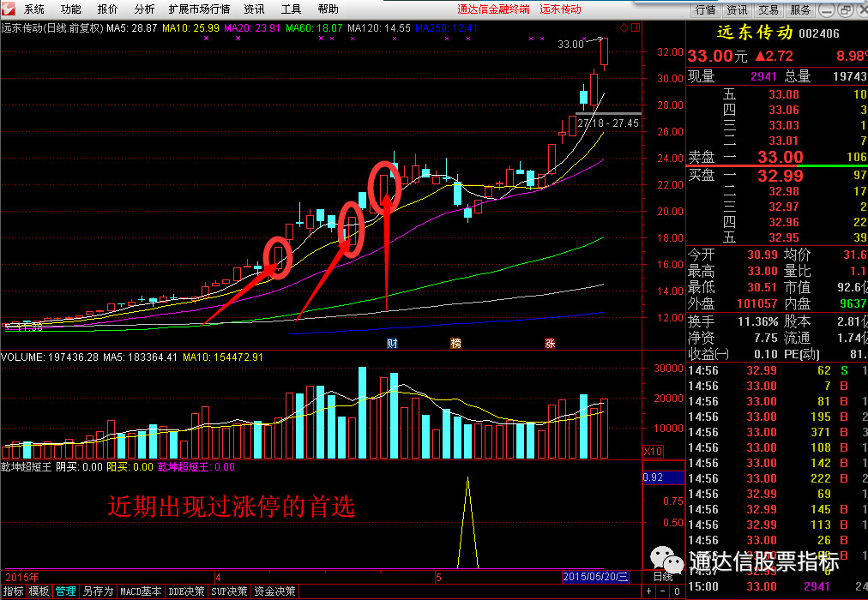The width and height of the screenshot is (868, 600).
Task: Click the 日线 period label below the chart
Action: [x=663, y=577]
